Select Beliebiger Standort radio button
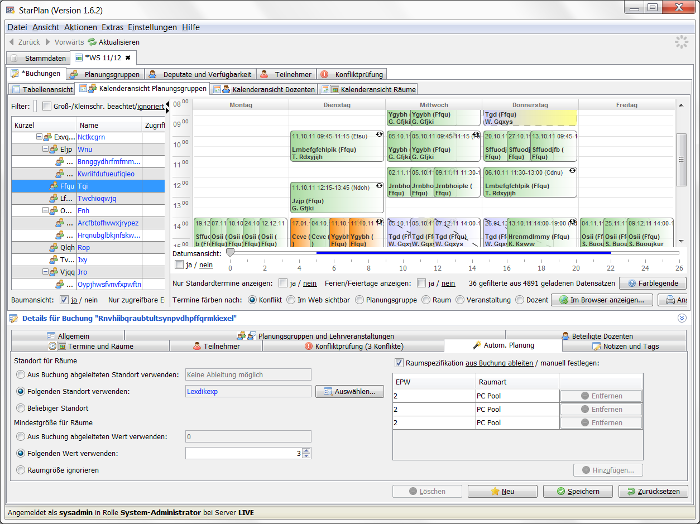The width and height of the screenshot is (700, 524). [x=21, y=408]
